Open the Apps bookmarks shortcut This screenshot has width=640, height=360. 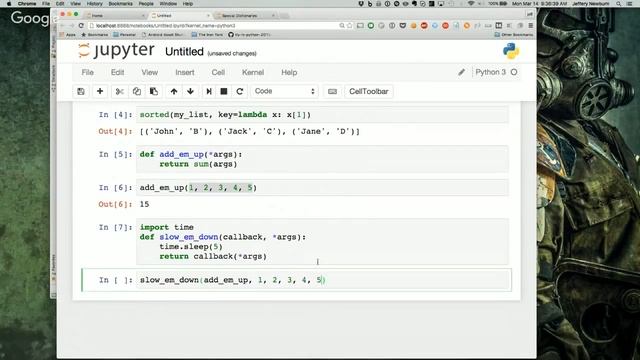tap(68, 35)
